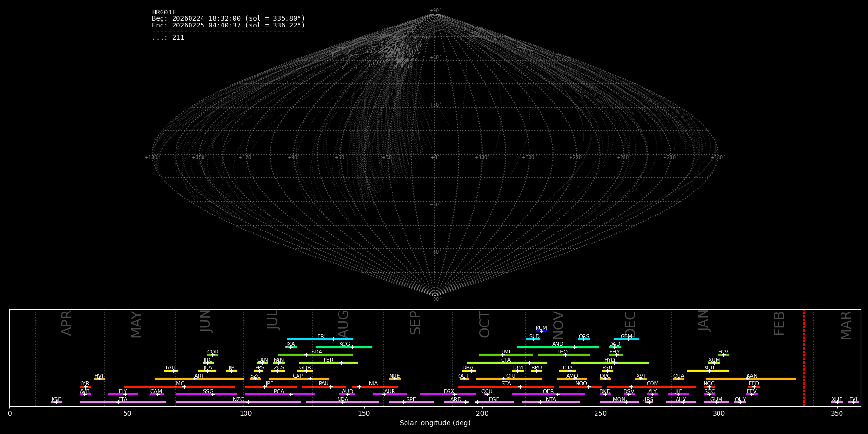Select the magenta SSG activity bar
Screen dimensions: 868x434
pyautogui.click(x=206, y=394)
